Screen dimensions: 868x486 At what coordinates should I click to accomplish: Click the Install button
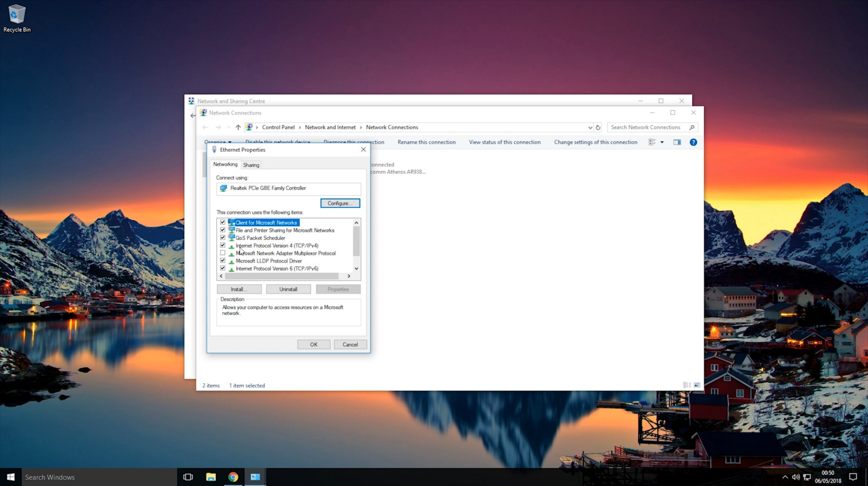coord(238,289)
